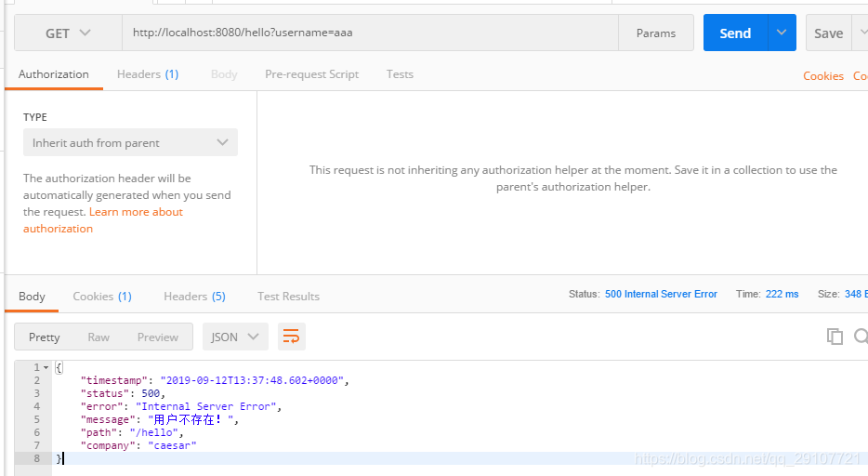The image size is (868, 476).
Task: Open the response Headers (5) tab
Action: pyautogui.click(x=194, y=297)
